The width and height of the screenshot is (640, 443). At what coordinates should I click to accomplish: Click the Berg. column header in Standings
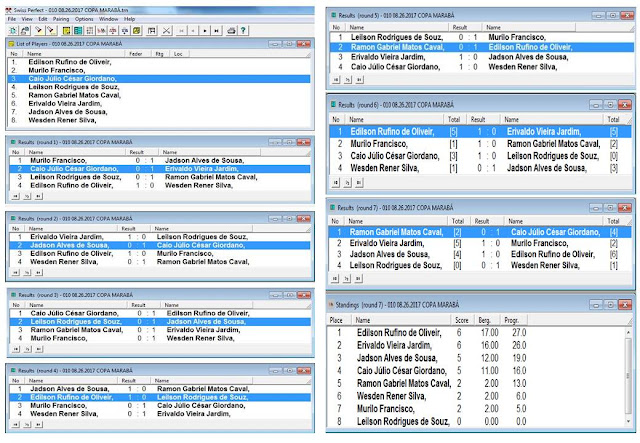(x=487, y=320)
